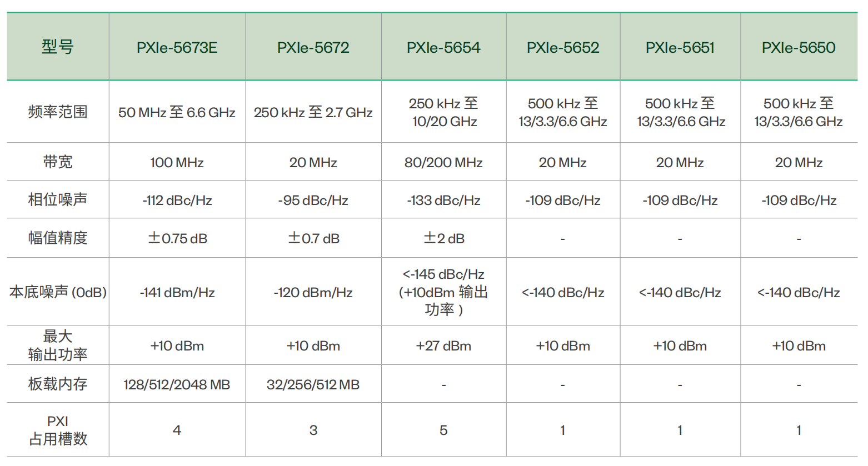This screenshot has width=868, height=466.
Task: Click the -141 dBm/Hz noise floor cell
Action: (x=177, y=293)
